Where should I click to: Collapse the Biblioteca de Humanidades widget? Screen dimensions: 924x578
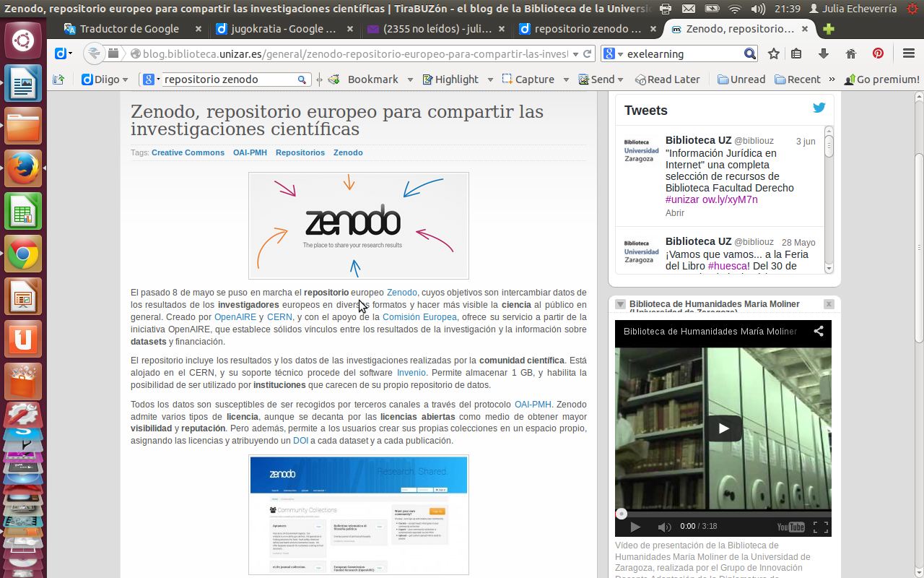tap(620, 304)
